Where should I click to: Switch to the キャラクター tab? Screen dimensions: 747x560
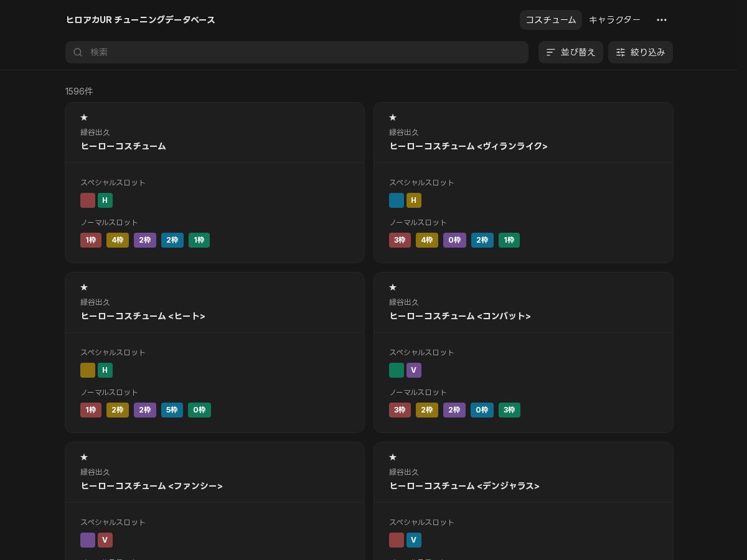pyautogui.click(x=614, y=20)
